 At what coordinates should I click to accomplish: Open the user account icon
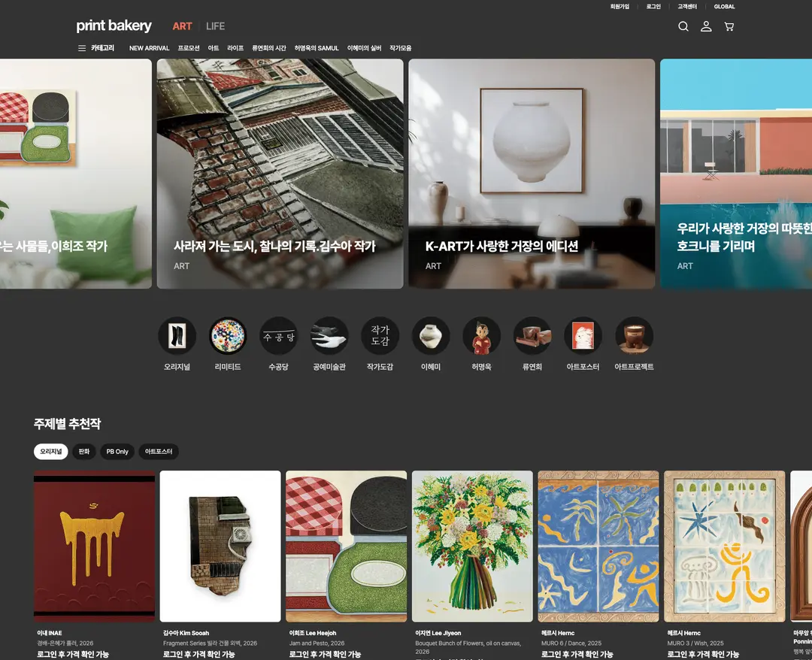tap(706, 26)
